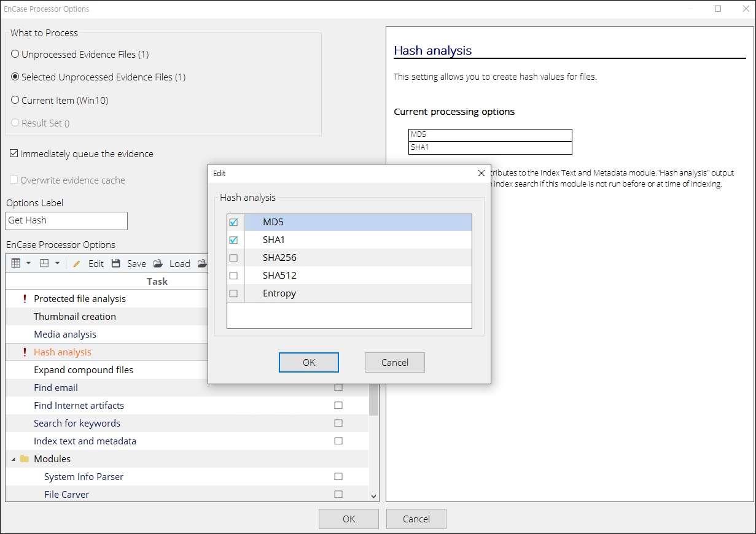
Task: Collapse the Modules tree node
Action: click(x=14, y=459)
